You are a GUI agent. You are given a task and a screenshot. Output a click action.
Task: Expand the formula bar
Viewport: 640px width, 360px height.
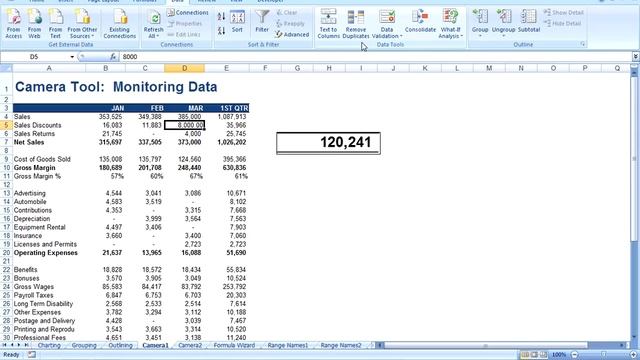(x=636, y=57)
